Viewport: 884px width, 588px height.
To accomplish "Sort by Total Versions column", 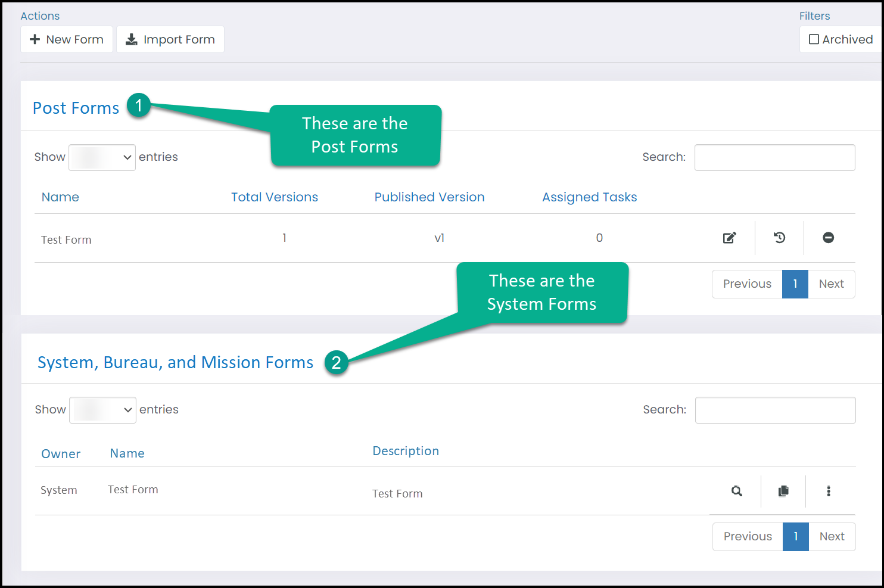I will coord(275,197).
